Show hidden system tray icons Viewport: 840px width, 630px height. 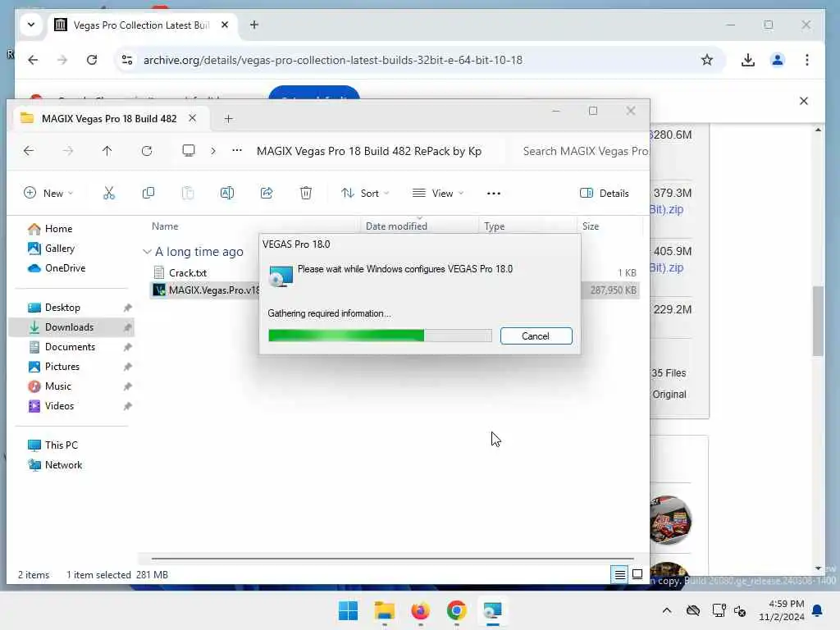(666, 610)
